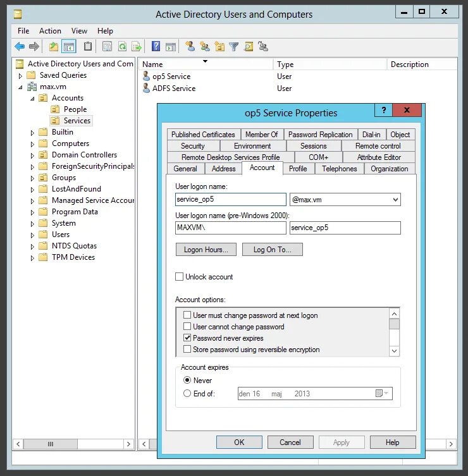Check User cannot change password
This screenshot has height=476, width=468.
(x=187, y=326)
